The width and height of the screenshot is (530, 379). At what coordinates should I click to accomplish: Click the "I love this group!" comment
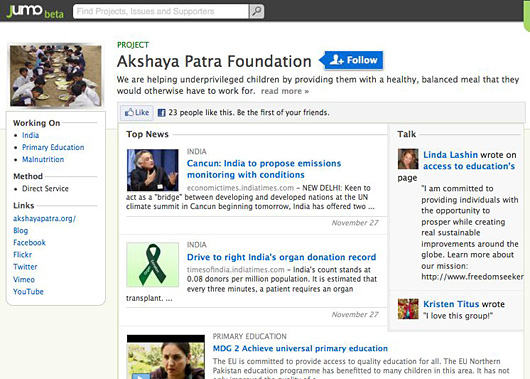[458, 316]
